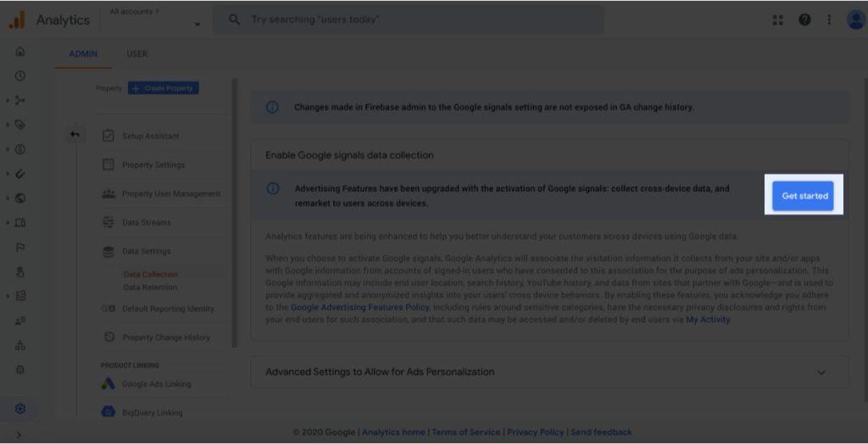Click the Google apps grid icon
Image resolution: width=868 pixels, height=444 pixels.
point(778,20)
